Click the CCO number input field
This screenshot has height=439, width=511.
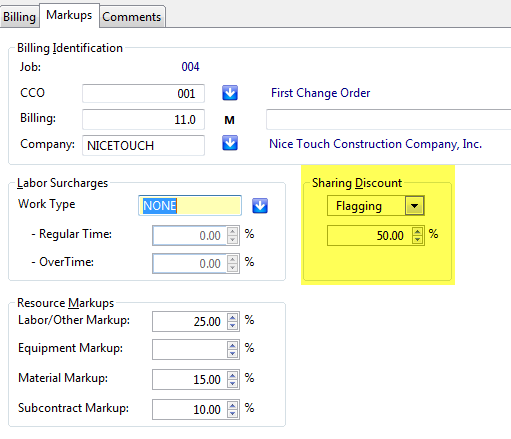click(x=143, y=93)
